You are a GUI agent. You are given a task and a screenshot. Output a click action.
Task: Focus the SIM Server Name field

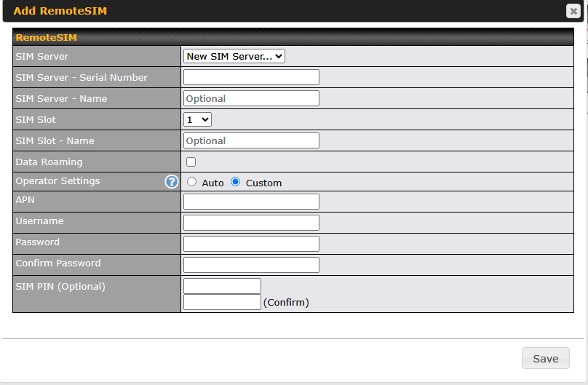click(x=251, y=98)
